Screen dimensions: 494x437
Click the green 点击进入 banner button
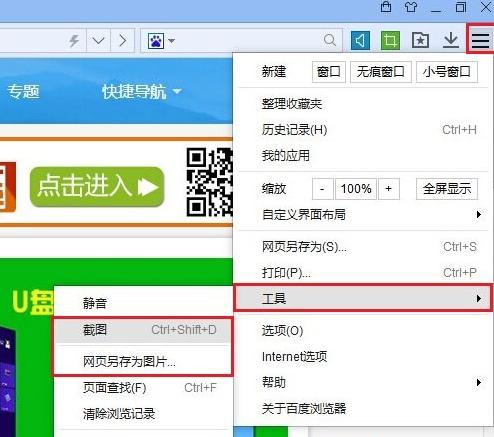[x=97, y=187]
